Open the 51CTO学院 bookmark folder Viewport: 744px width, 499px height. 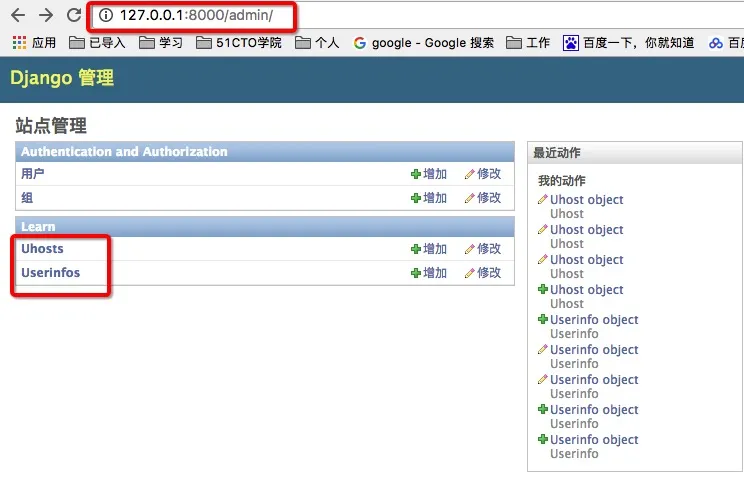(239, 43)
